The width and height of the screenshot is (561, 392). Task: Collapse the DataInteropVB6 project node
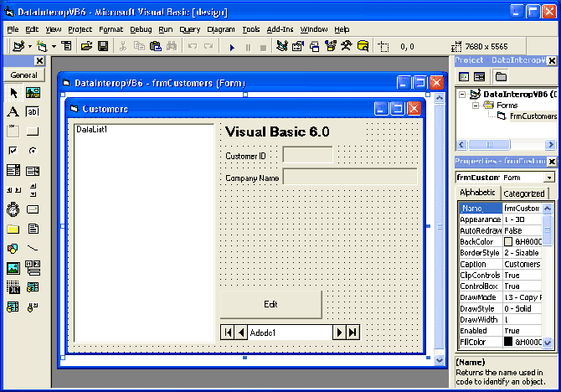pos(463,95)
